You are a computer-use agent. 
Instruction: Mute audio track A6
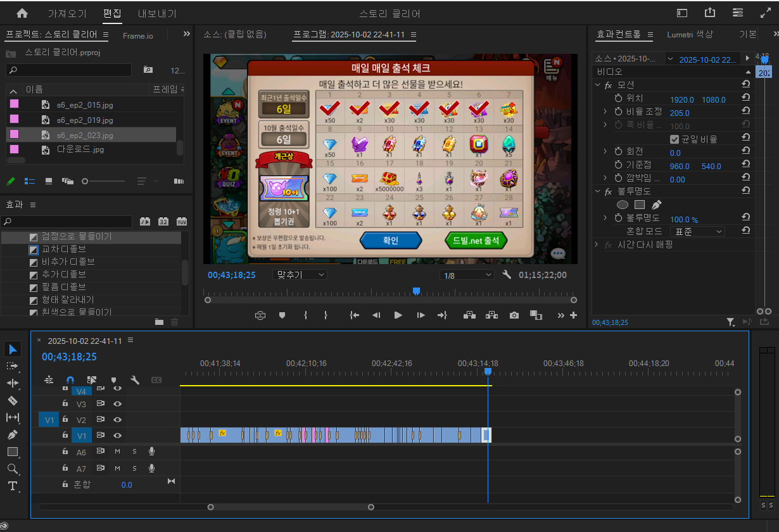[x=117, y=452]
